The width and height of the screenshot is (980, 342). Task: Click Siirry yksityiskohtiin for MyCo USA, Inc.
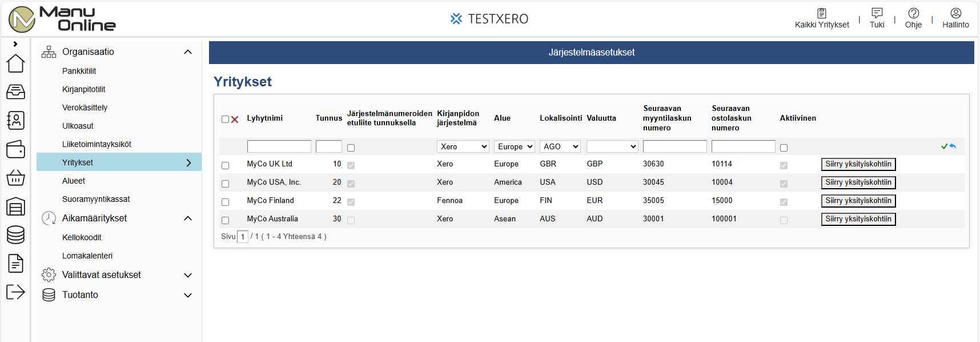click(x=858, y=182)
